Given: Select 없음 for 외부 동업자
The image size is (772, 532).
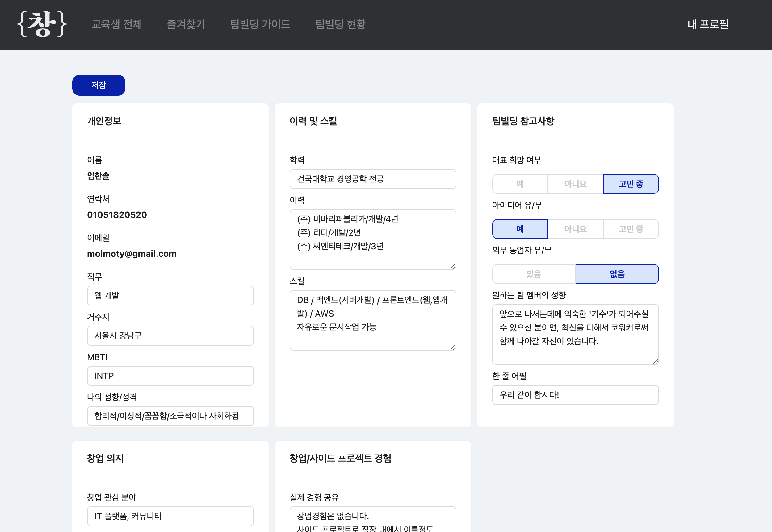Looking at the screenshot, I should (617, 274).
